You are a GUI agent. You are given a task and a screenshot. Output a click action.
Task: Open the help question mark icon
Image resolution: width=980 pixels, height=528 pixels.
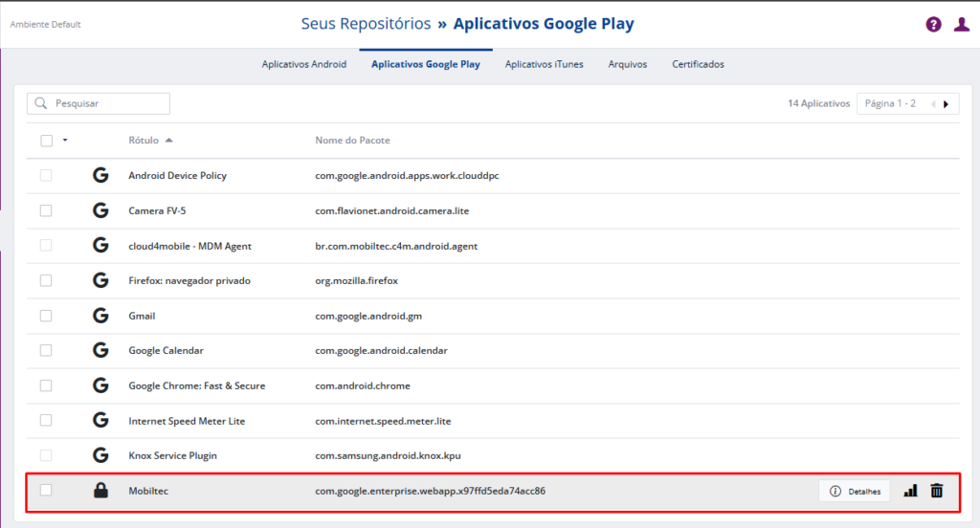tap(933, 24)
